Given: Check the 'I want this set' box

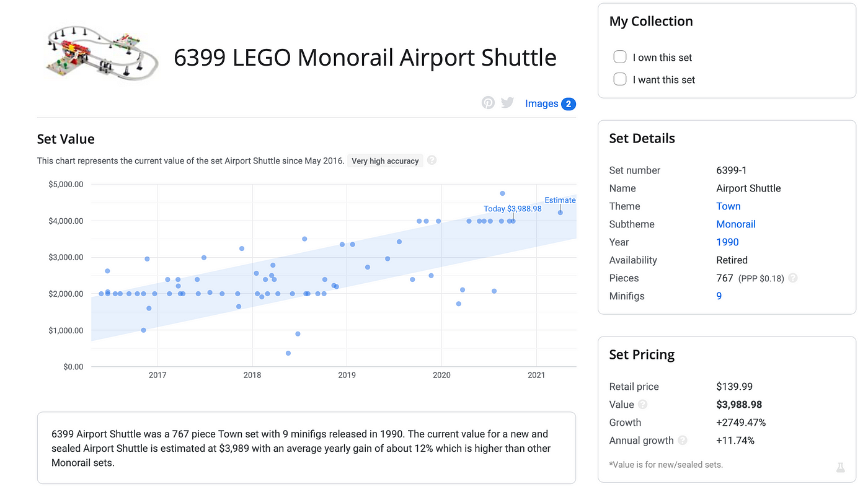Looking at the screenshot, I should 620,79.
